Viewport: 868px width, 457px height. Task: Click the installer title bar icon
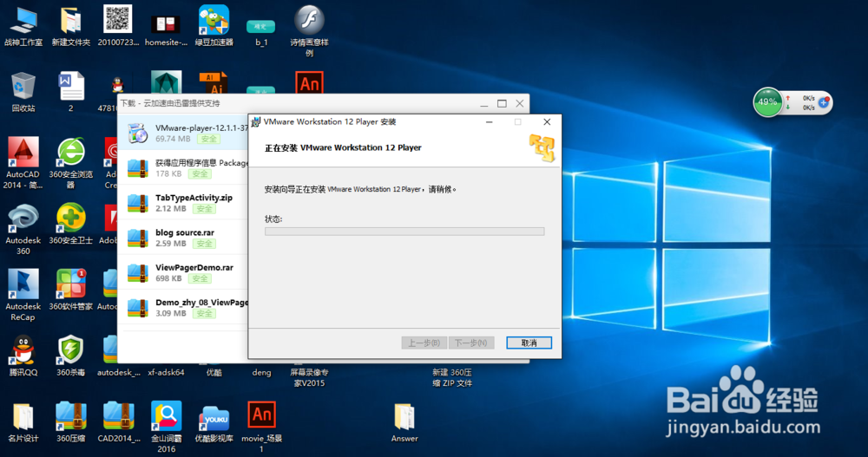click(x=256, y=121)
